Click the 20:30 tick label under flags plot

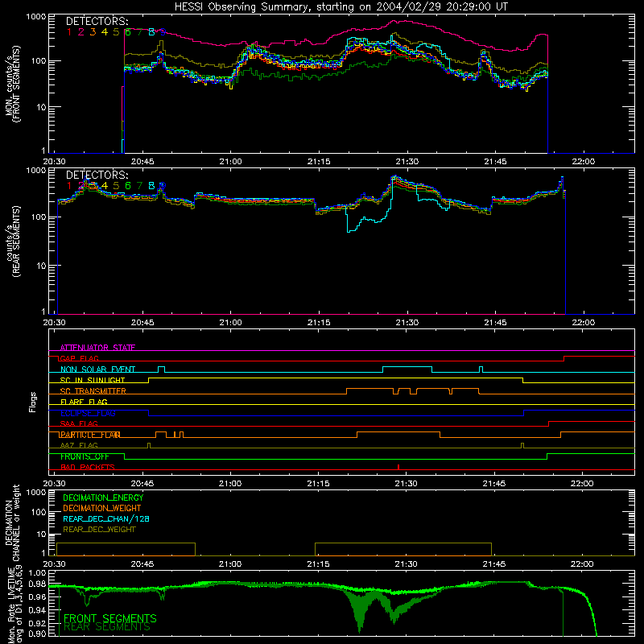tap(54, 484)
